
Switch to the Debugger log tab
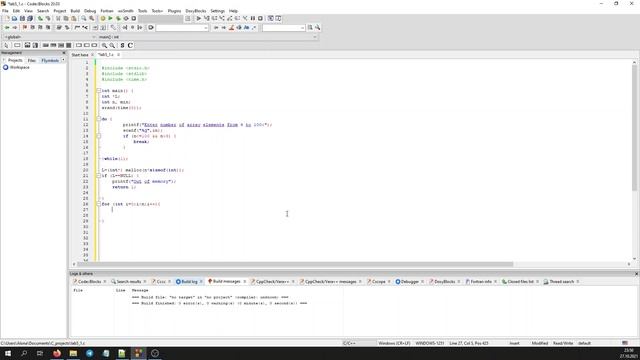tap(409, 282)
